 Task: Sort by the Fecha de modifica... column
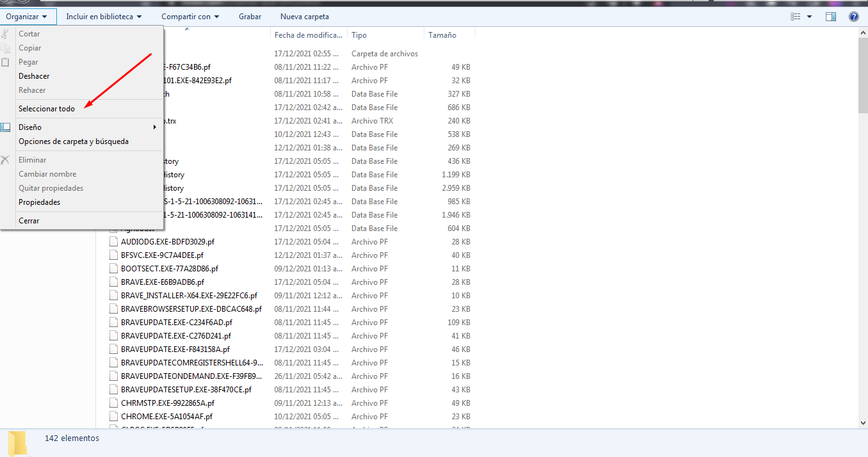tap(309, 35)
